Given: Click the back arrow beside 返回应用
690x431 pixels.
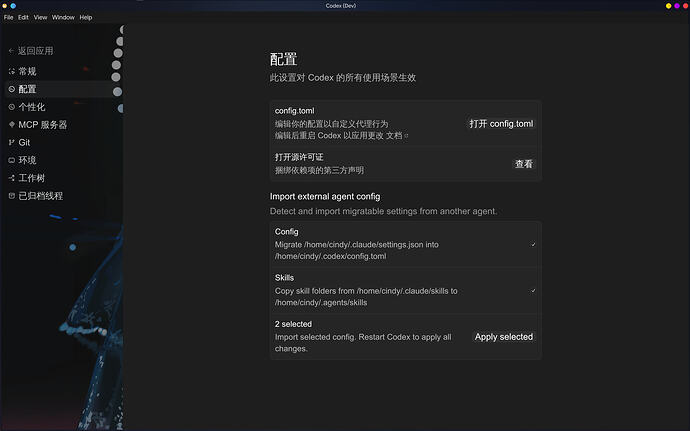Looking at the screenshot, I should pyautogui.click(x=11, y=51).
